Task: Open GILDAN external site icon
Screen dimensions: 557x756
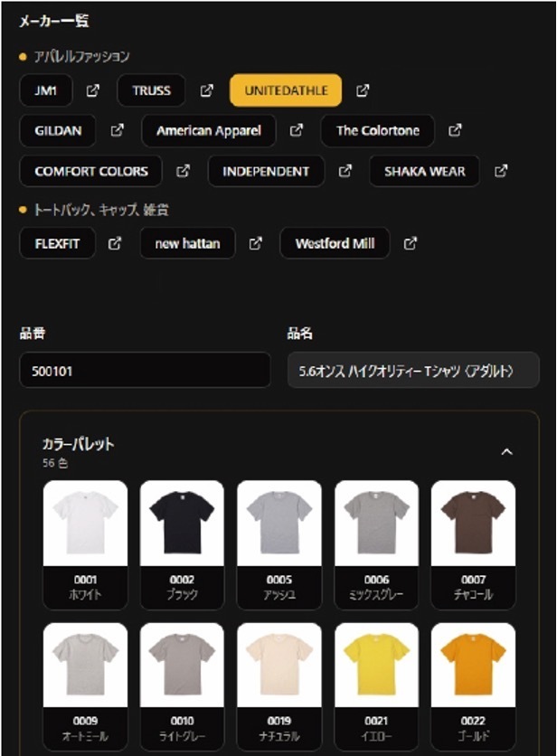Action: [x=117, y=130]
